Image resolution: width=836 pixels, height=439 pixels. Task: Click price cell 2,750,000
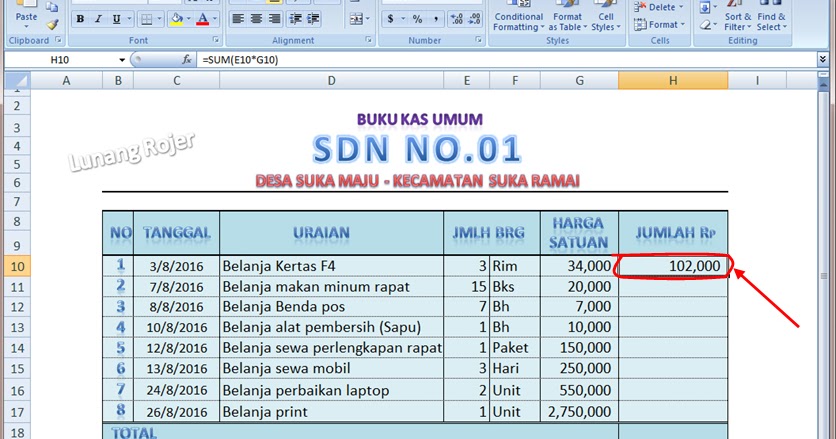tap(579, 411)
